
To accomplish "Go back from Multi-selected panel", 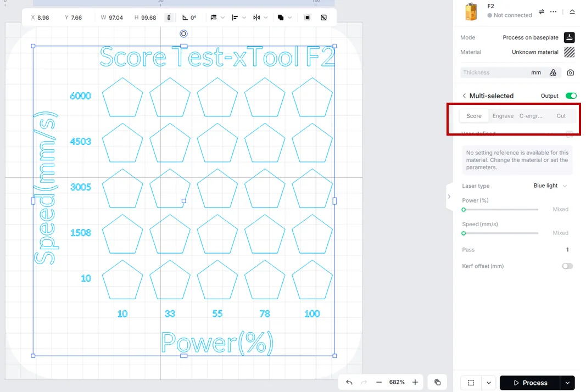I will 464,96.
